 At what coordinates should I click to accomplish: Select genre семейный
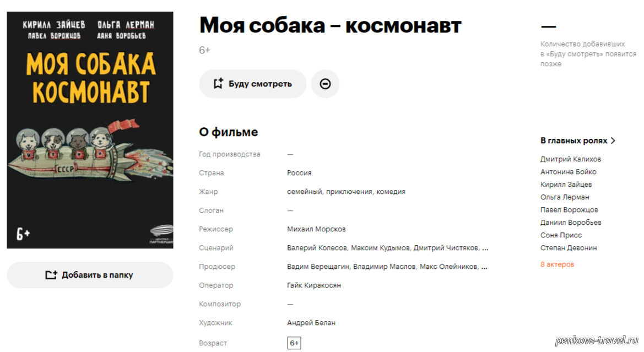304,192
